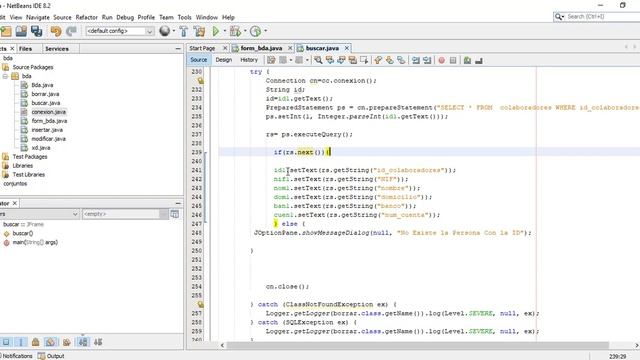Switch to the Services panel tab
Viewport: 640px width, 360px height.
tap(57, 49)
